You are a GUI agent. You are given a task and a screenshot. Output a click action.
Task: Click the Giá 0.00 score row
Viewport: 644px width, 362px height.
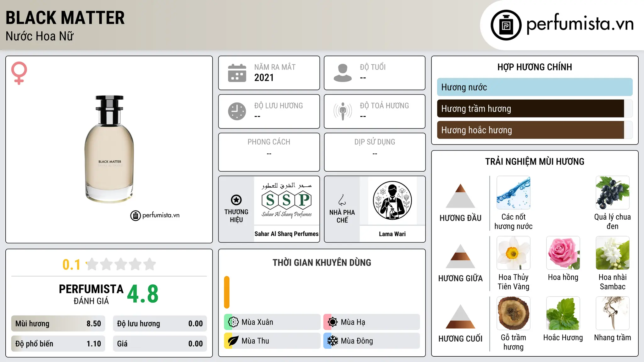(160, 344)
